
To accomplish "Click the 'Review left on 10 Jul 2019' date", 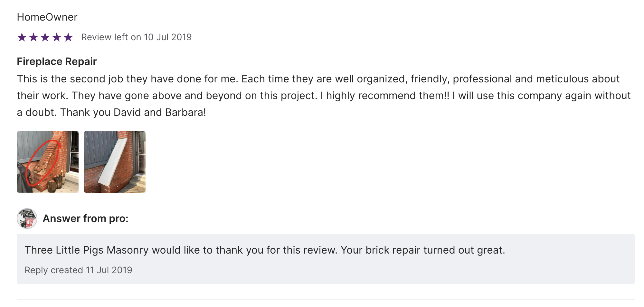I will (x=136, y=37).
